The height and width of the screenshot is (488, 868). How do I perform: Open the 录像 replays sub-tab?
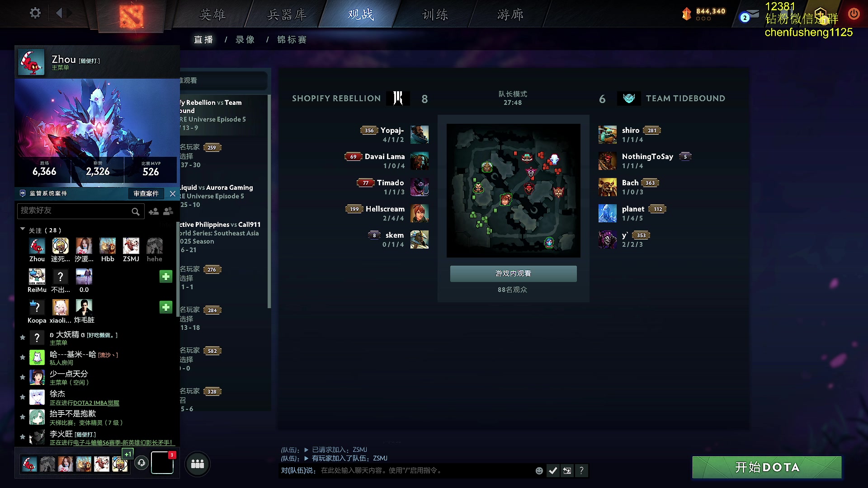245,40
